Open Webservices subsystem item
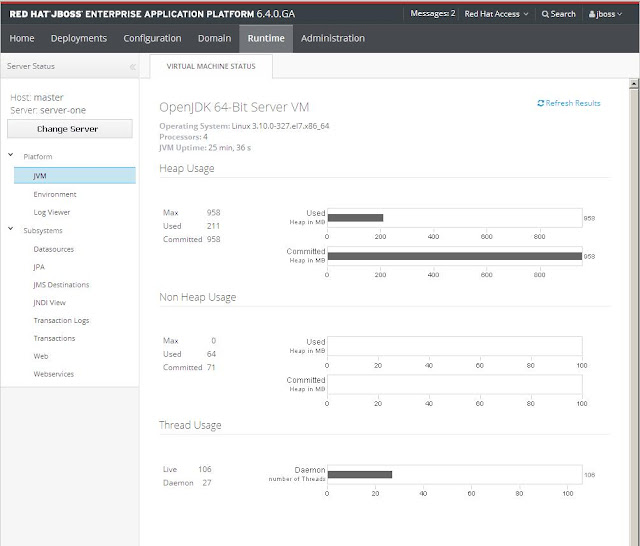 coord(53,374)
